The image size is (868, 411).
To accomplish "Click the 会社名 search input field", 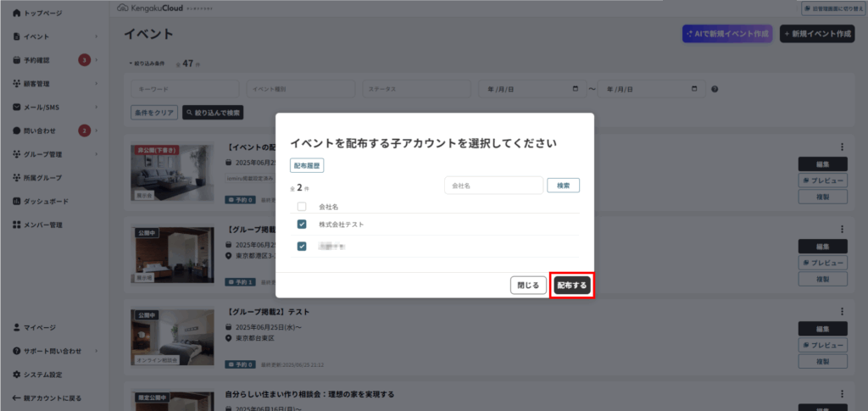I will pos(493,185).
